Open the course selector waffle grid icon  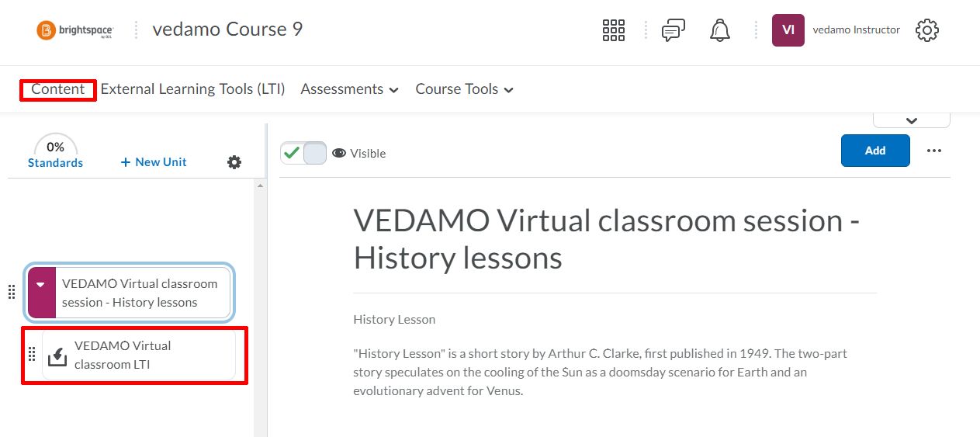[x=614, y=30]
